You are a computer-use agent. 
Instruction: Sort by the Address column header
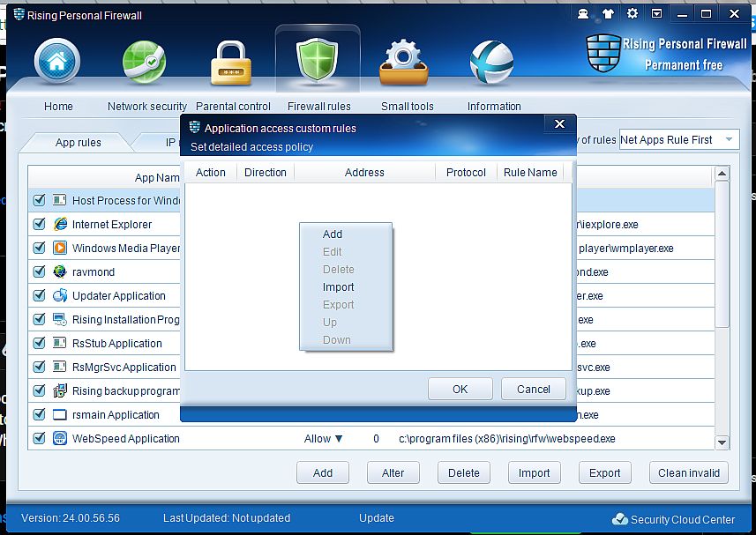pyautogui.click(x=364, y=173)
